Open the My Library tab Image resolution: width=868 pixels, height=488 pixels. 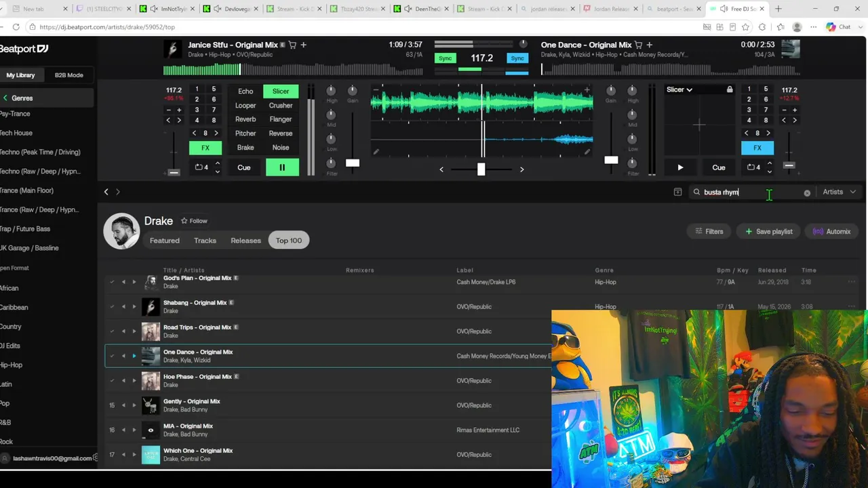coord(20,75)
